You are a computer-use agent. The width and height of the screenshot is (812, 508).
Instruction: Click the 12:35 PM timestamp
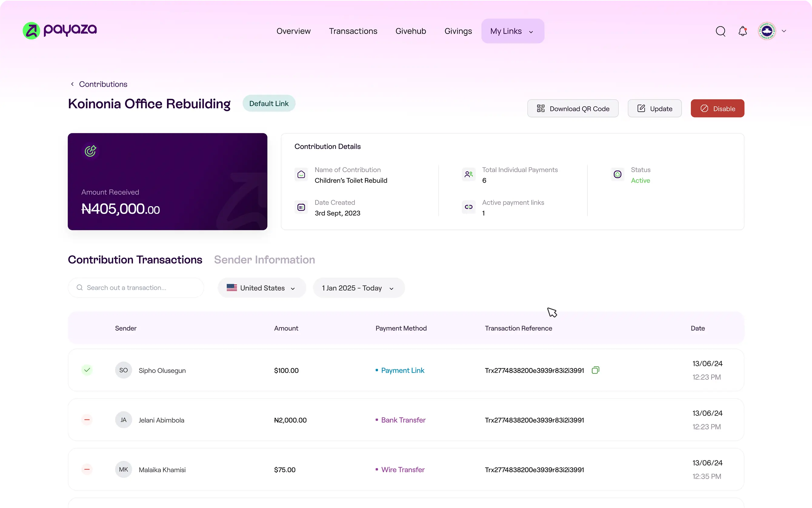[707, 476]
